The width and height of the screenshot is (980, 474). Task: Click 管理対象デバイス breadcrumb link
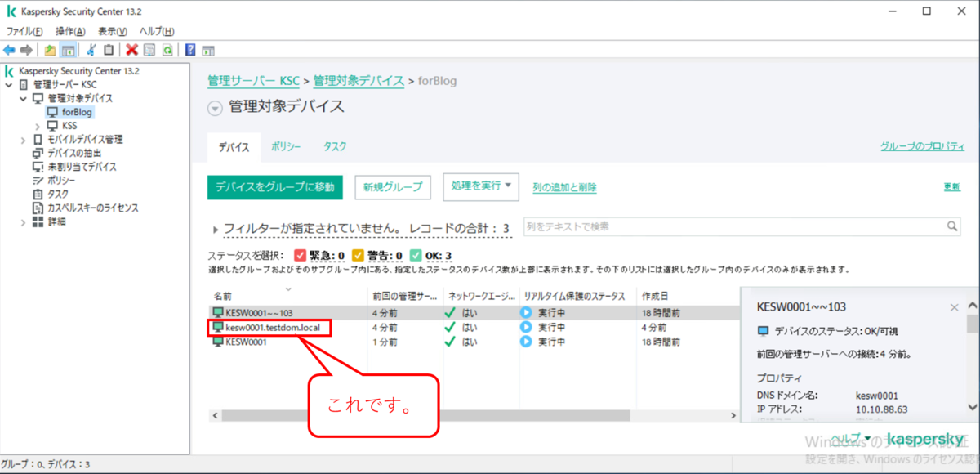click(359, 81)
